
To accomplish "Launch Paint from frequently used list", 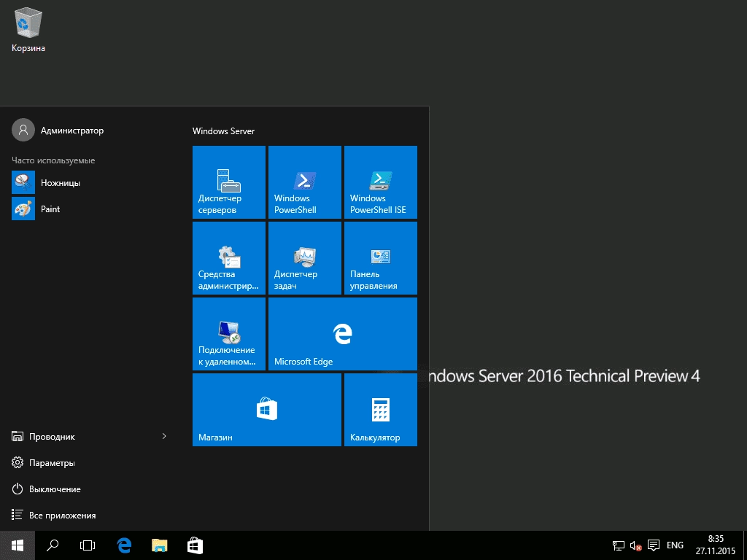I will point(88,209).
